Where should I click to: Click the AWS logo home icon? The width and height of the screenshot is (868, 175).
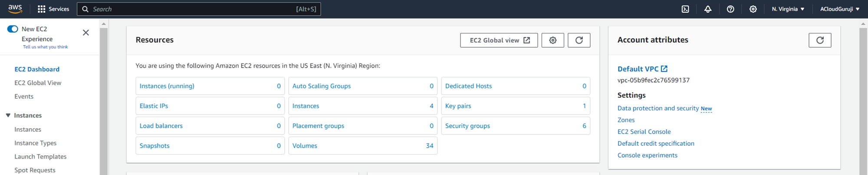pyautogui.click(x=15, y=9)
